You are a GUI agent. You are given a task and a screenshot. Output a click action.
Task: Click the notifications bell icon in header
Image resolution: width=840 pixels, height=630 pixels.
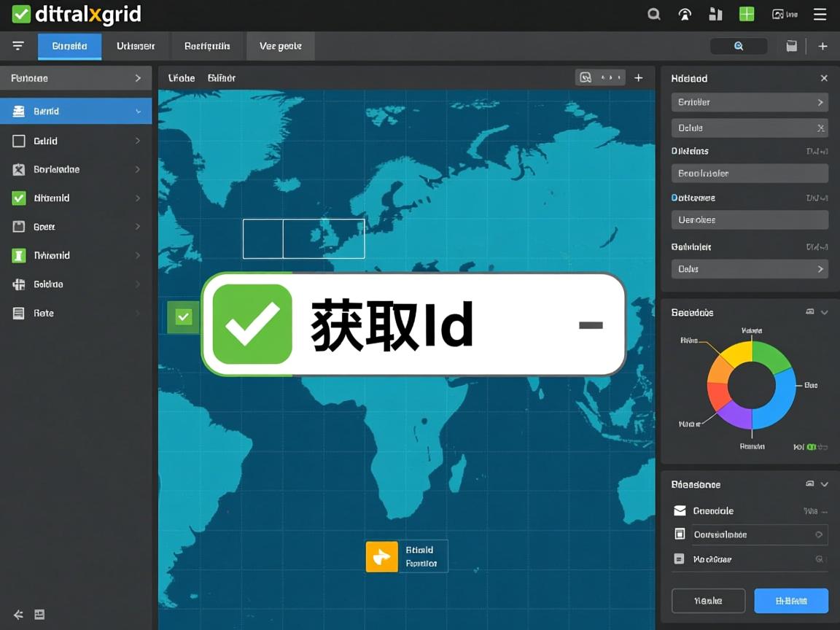pos(684,14)
